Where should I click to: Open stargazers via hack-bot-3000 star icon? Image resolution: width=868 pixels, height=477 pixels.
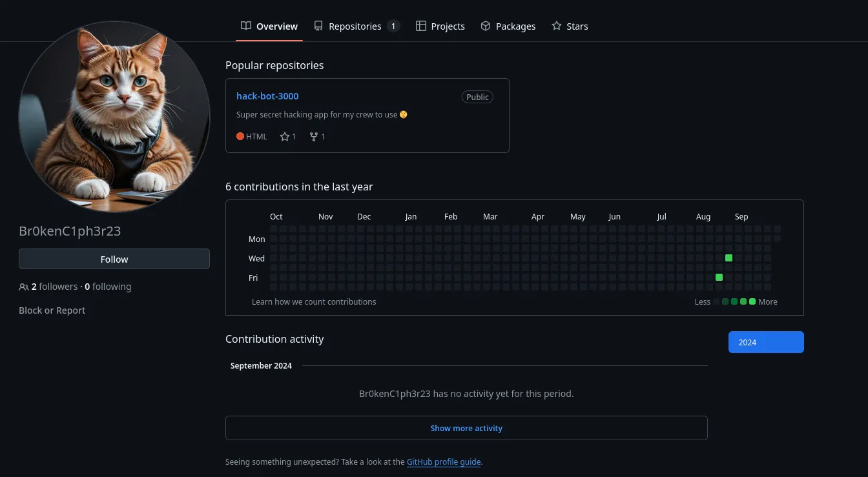pos(285,137)
